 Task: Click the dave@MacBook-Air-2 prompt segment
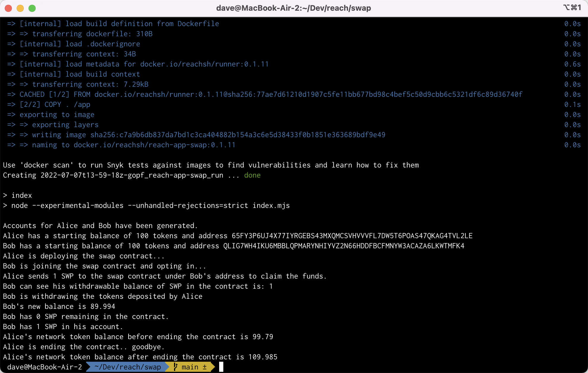[x=45, y=367]
